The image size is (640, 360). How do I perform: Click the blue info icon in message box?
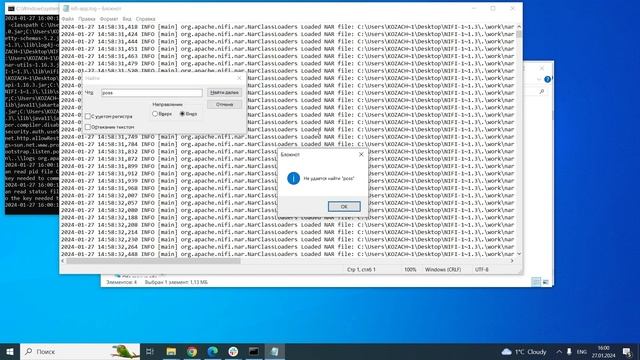tap(293, 178)
